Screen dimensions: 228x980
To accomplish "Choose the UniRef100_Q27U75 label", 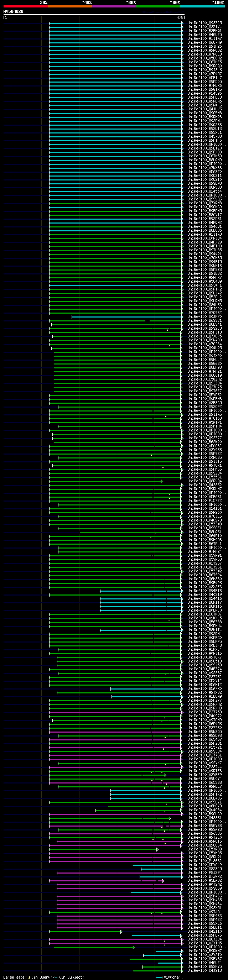I will click(205, 387).
